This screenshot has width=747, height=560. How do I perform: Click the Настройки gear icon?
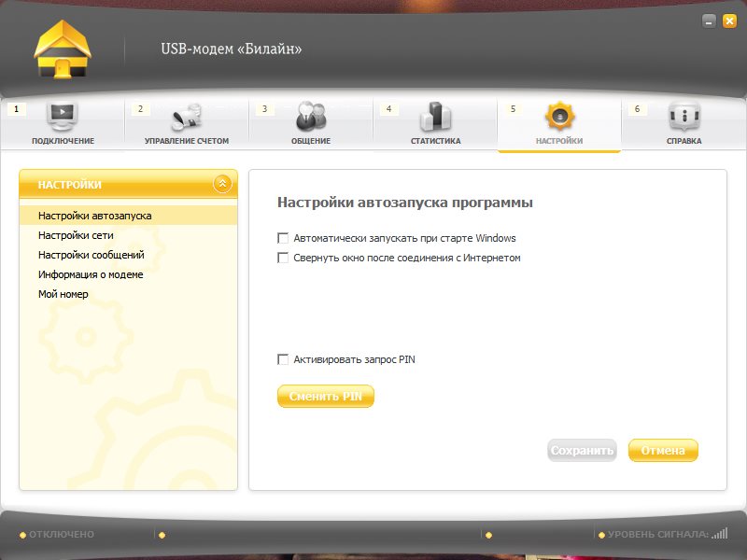559,117
